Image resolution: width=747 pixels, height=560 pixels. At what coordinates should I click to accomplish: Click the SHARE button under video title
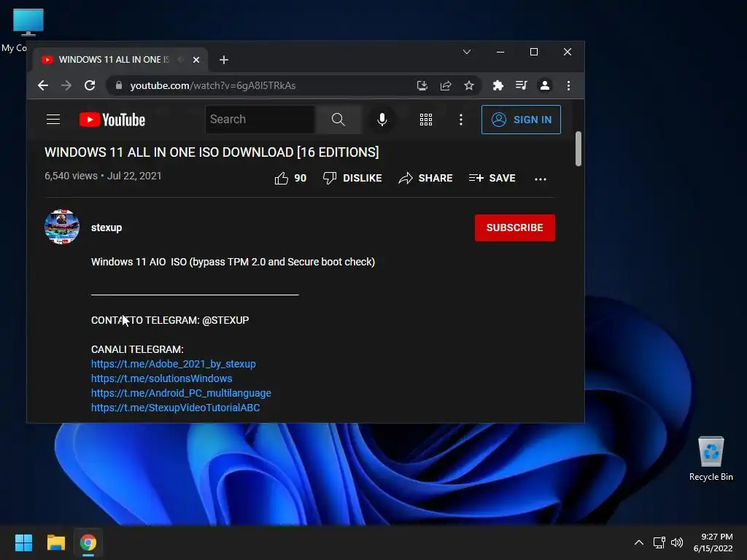click(x=425, y=178)
